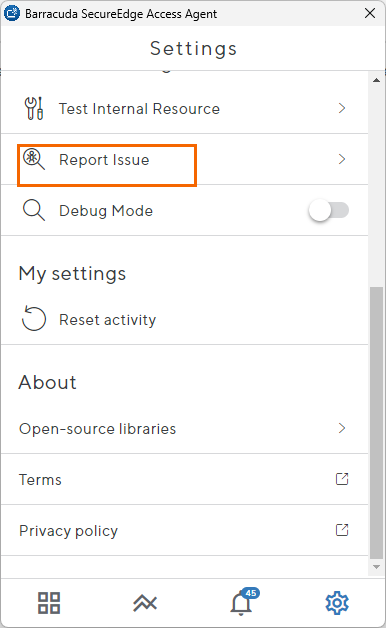Image resolution: width=386 pixels, height=628 pixels.
Task: Expand Test Internal Resource chevron arrow
Action: point(342,108)
